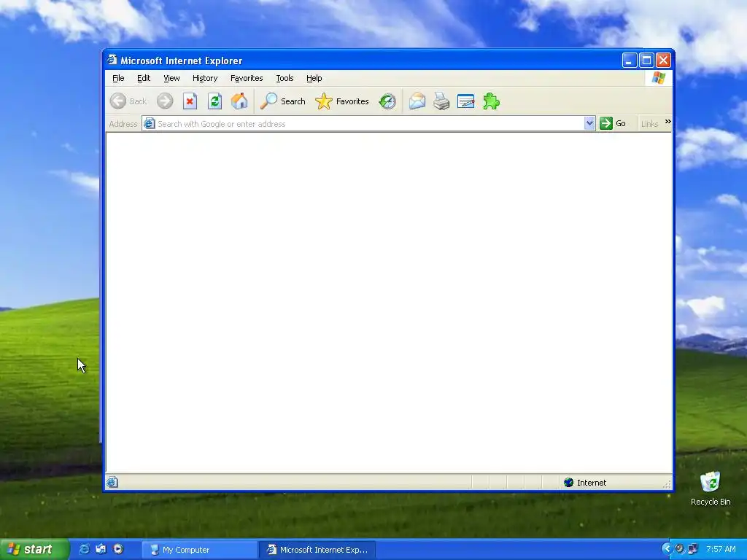This screenshot has height=560, width=747.
Task: Open the Edit menu
Action: coord(144,78)
